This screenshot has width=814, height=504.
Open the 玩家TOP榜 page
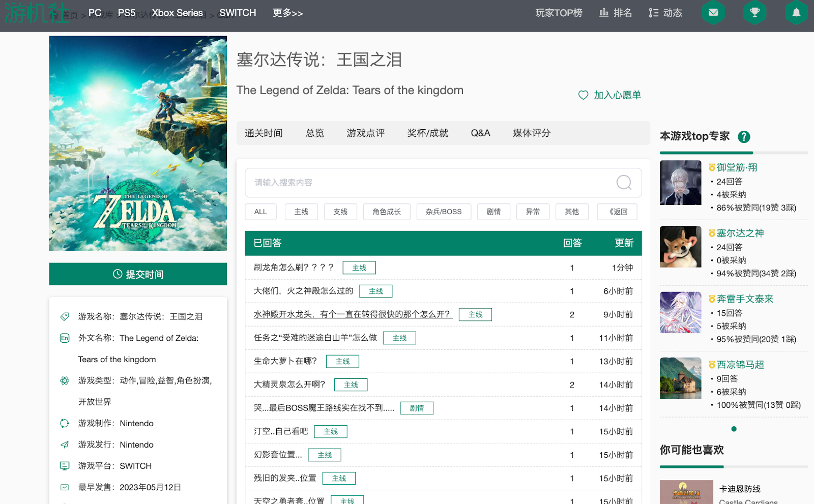point(559,13)
